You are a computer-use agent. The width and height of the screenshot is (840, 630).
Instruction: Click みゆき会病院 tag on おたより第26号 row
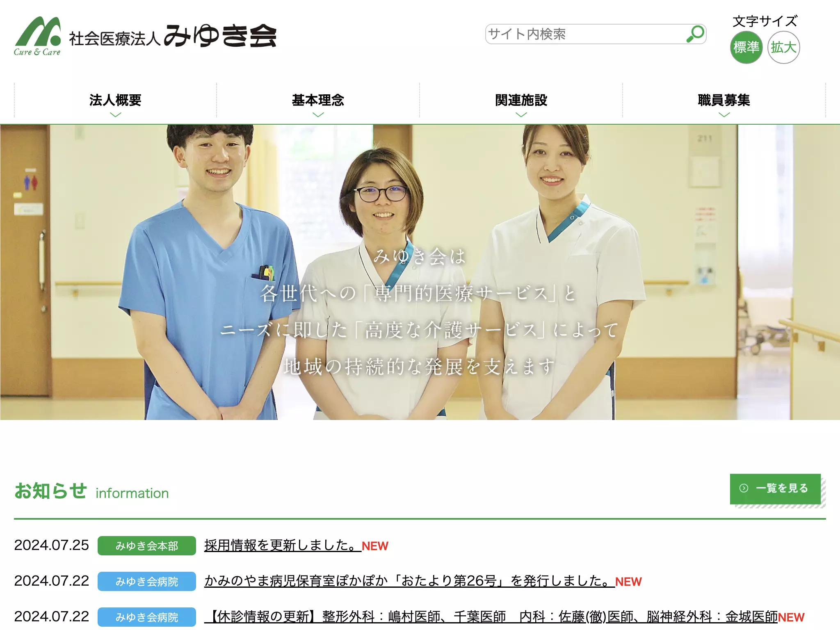(x=147, y=581)
